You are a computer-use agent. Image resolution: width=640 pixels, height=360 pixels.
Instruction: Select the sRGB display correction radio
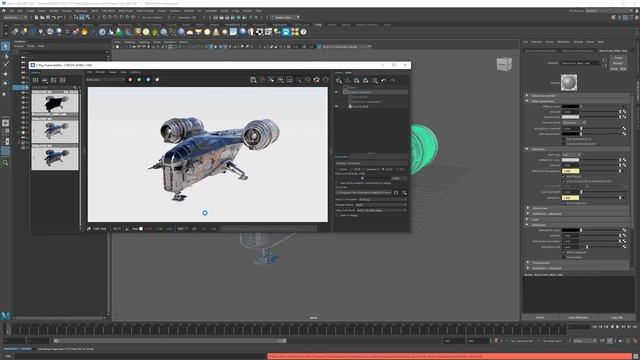pyautogui.click(x=352, y=169)
